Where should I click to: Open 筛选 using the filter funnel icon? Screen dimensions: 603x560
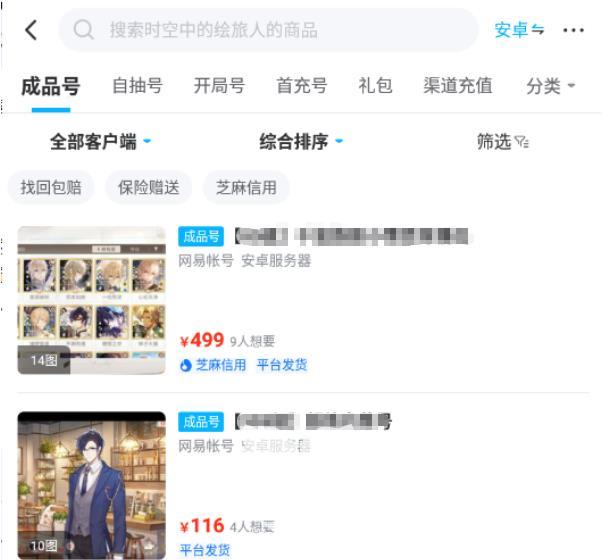521,142
